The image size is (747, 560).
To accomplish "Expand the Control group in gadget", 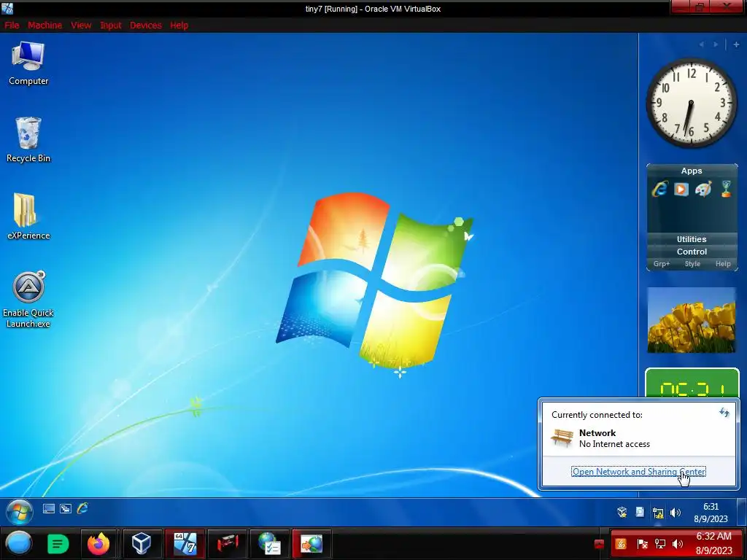I will (692, 252).
